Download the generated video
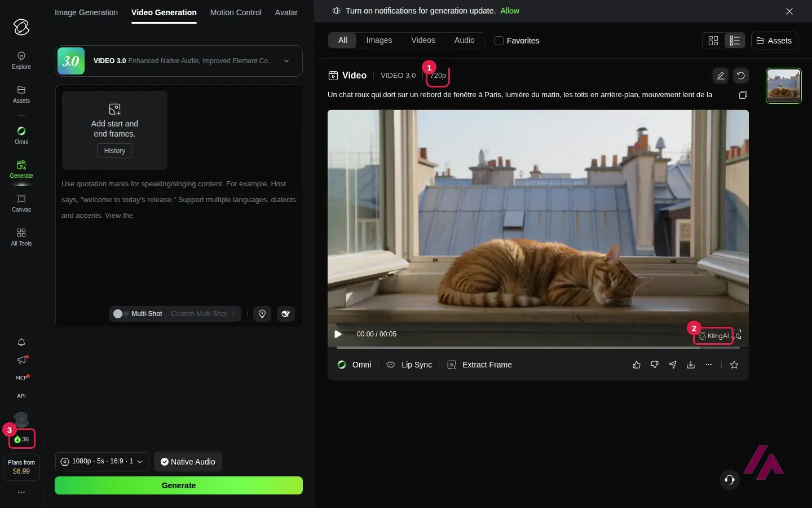This screenshot has height=508, width=812. (691, 365)
